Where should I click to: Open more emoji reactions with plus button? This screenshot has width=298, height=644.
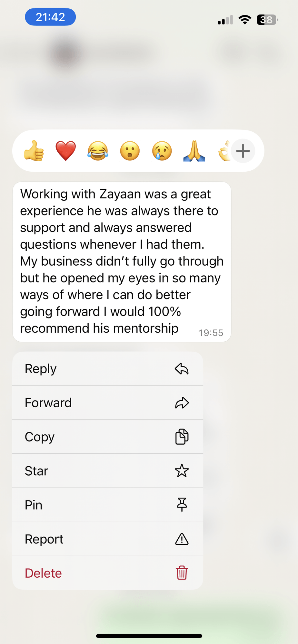tap(243, 151)
